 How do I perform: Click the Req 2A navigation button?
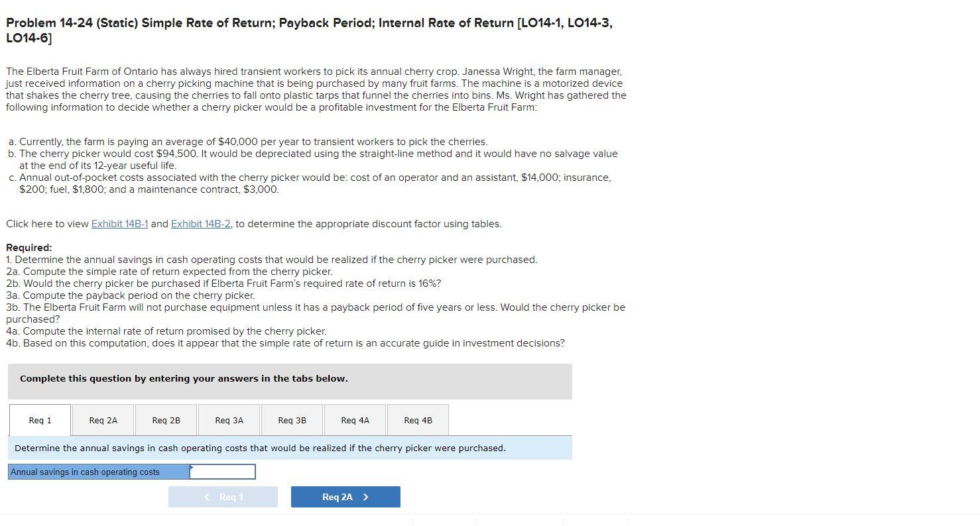tap(345, 496)
